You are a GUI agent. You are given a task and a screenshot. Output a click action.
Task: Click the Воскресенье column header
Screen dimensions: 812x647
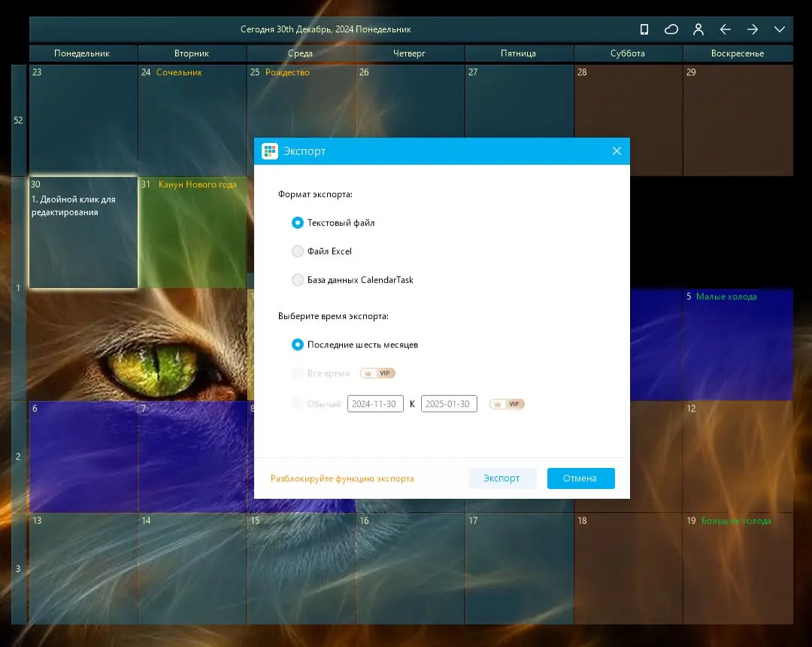(x=738, y=53)
